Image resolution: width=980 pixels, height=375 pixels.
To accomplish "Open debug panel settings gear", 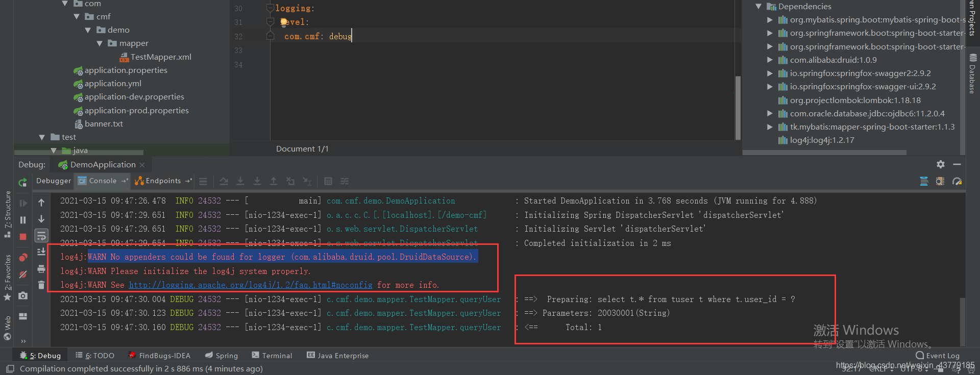I will tap(941, 164).
